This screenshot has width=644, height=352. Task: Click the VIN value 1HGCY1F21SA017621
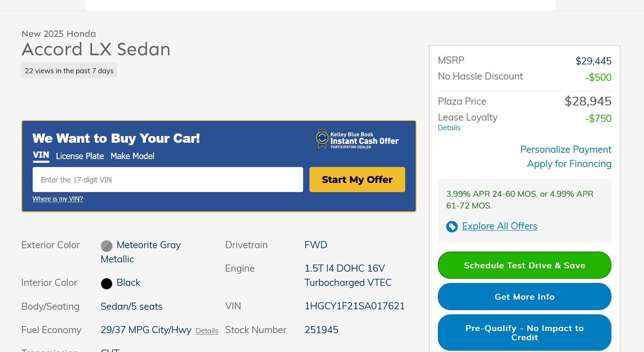355,306
